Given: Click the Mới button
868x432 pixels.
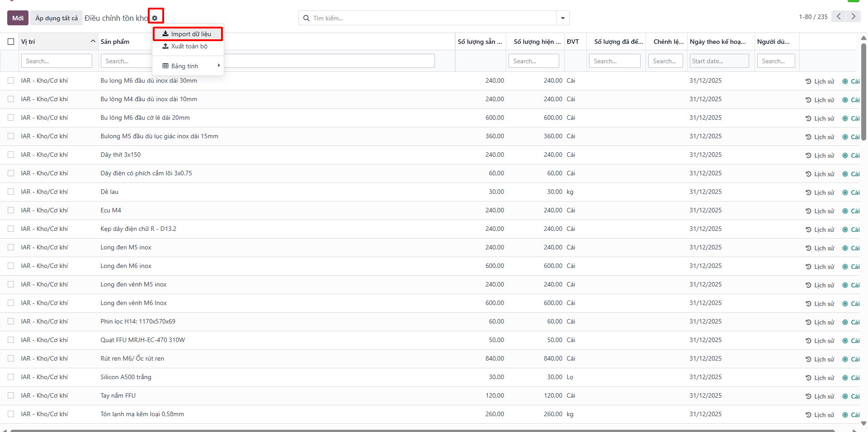Looking at the screenshot, I should click(x=18, y=18).
